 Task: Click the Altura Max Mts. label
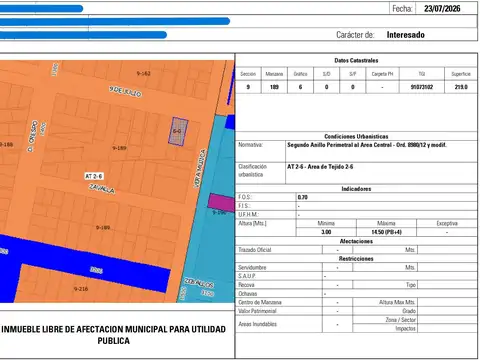pyautogui.click(x=397, y=302)
